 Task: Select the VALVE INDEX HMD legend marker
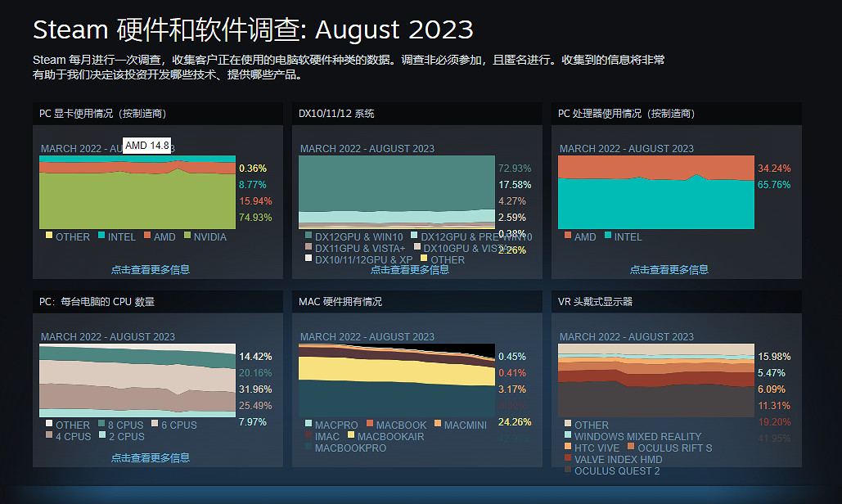tap(568, 458)
